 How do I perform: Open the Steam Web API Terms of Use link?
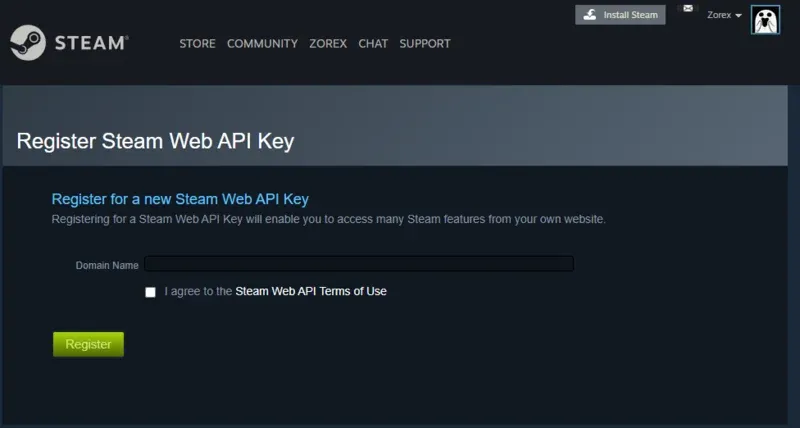click(x=311, y=291)
